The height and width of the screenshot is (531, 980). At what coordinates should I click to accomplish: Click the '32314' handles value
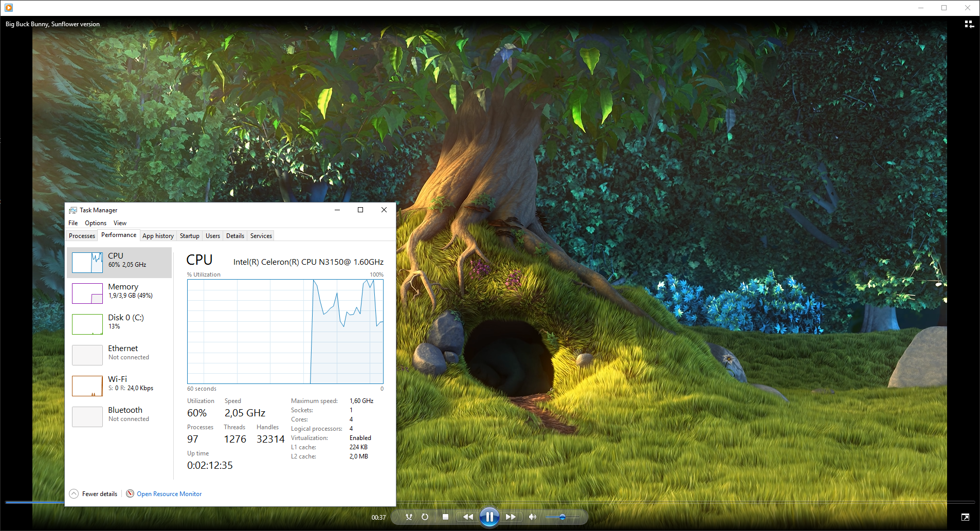[270, 439]
